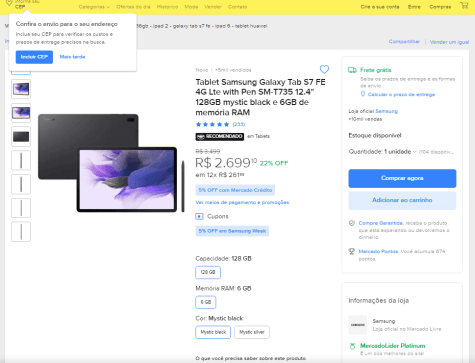Open Compra Garantida link
Image resolution: width=475 pixels, height=363 pixels.
tap(381, 223)
